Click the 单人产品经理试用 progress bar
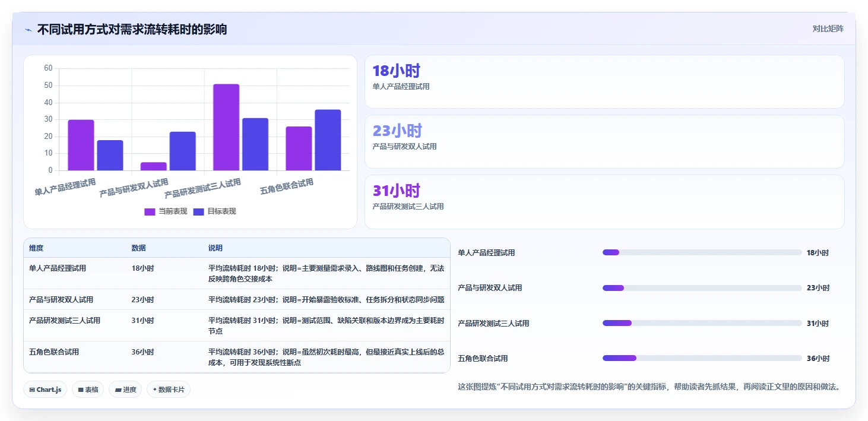868x421 pixels. [702, 252]
